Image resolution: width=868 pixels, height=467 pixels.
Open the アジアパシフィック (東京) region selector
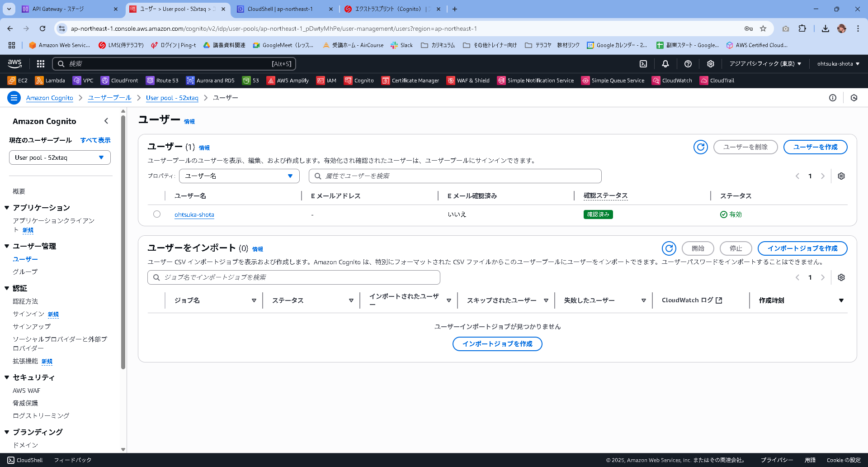click(764, 63)
